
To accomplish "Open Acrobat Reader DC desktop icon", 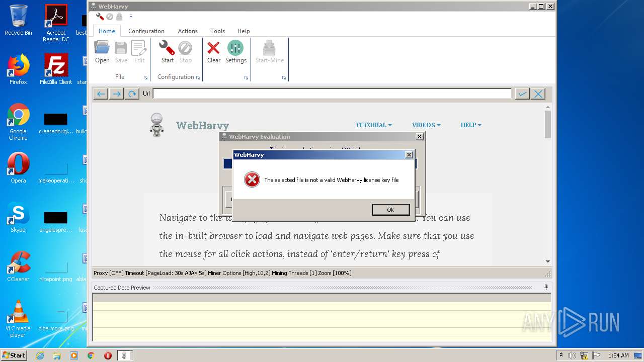I will coord(56,23).
